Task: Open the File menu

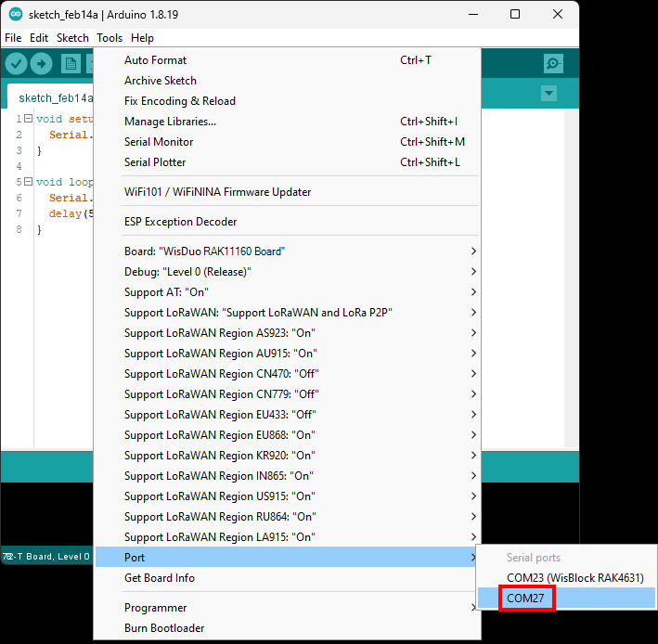Action: coord(13,38)
